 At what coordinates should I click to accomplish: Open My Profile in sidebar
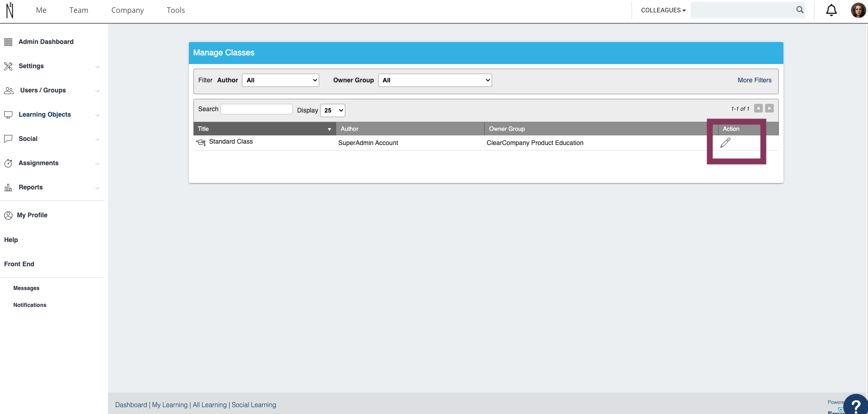pyautogui.click(x=32, y=215)
